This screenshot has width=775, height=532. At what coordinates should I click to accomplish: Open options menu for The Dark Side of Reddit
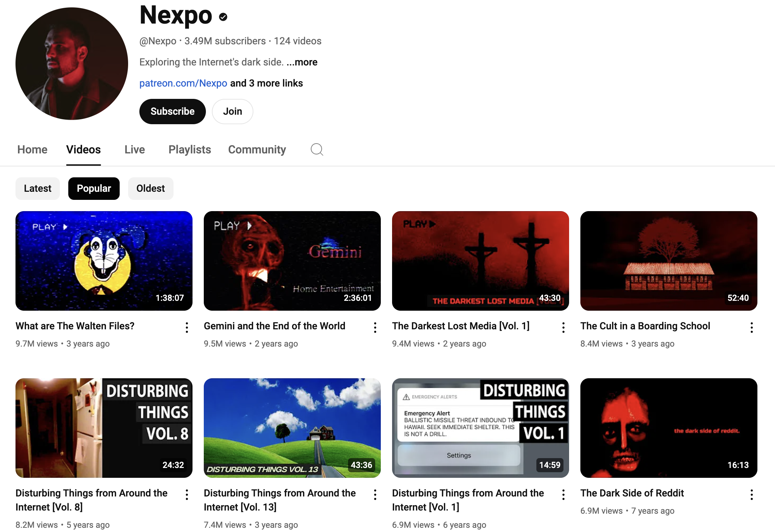click(752, 495)
